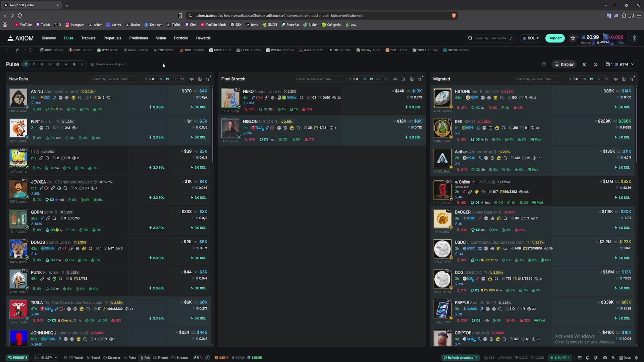Click Create a wallet group
Screen dimensions: 644x362
(109, 64)
